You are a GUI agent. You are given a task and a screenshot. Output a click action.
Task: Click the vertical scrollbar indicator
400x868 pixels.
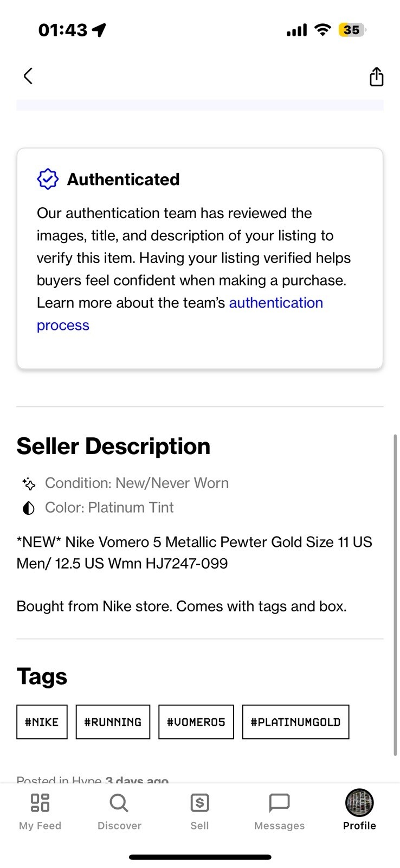click(x=396, y=595)
